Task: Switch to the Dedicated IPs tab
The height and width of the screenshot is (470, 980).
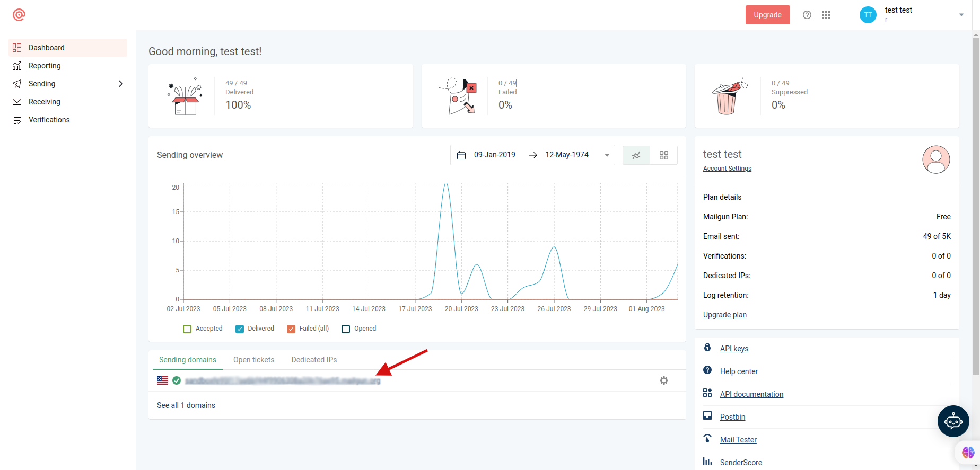Action: pyautogui.click(x=314, y=360)
